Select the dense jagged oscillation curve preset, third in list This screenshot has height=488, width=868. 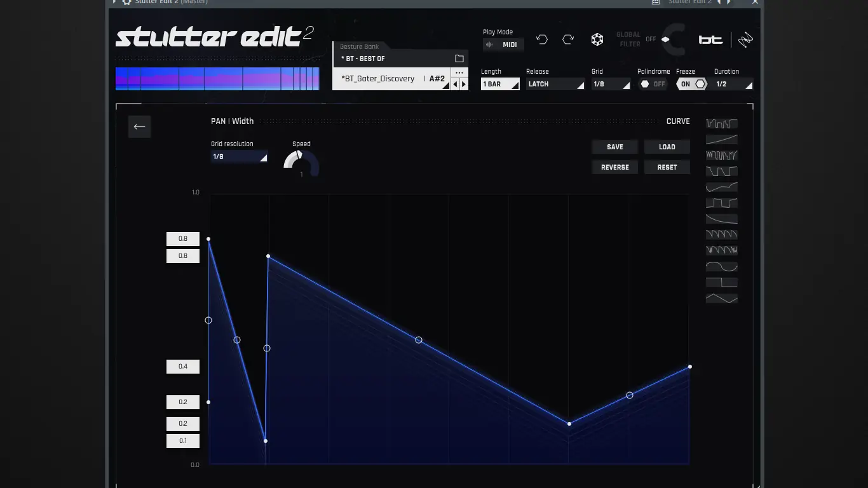722,155
